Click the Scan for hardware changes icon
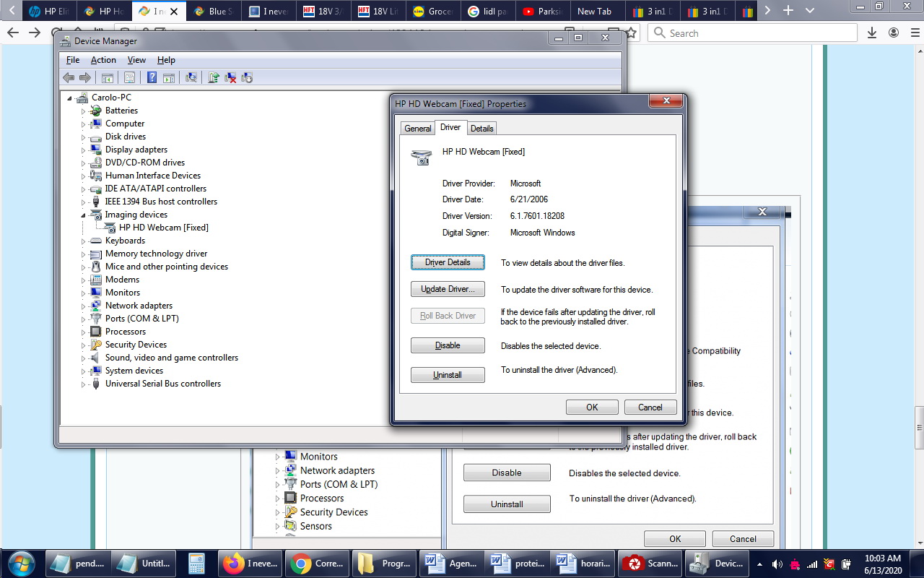Viewport: 924px width, 578px height. pyautogui.click(x=191, y=77)
